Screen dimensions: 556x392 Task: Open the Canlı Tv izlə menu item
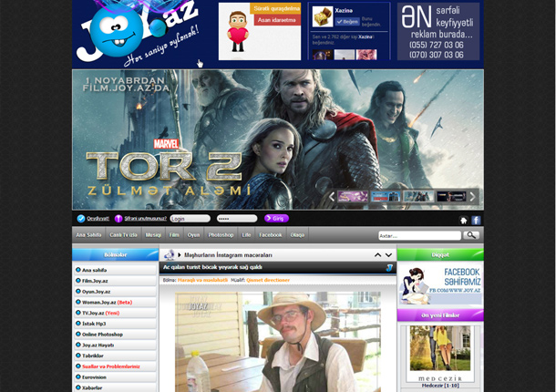(x=124, y=235)
